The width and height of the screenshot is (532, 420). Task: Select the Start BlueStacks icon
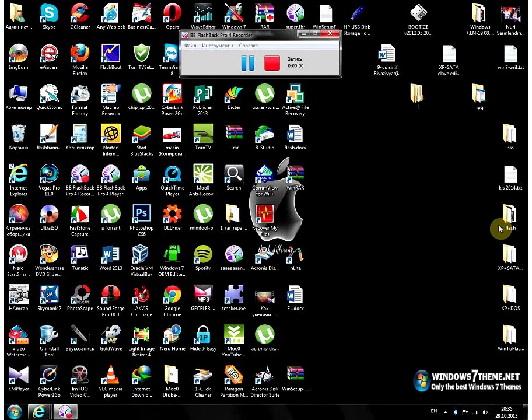[142, 140]
